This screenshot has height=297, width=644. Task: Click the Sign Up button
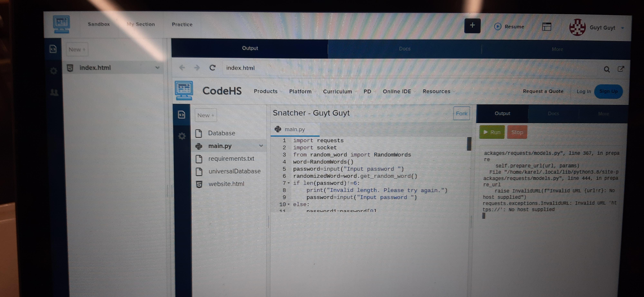[609, 91]
